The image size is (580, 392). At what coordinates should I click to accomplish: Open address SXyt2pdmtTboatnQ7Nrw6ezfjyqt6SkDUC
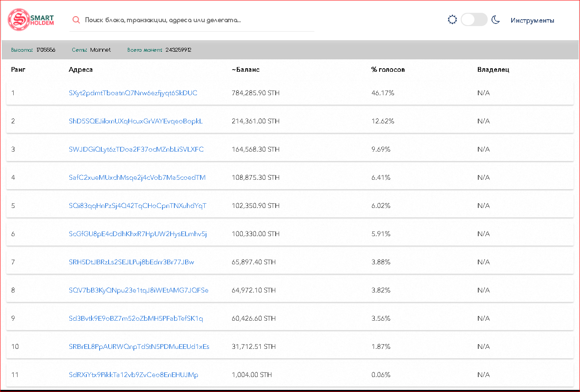(133, 93)
